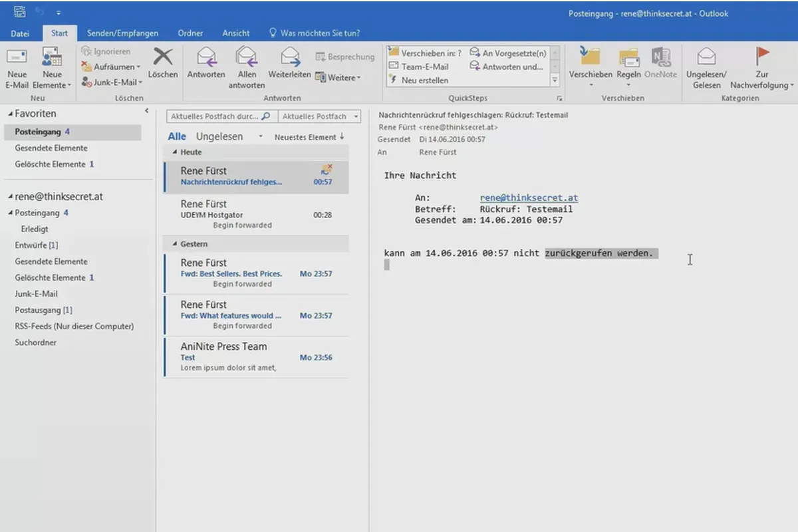Open the Datei tab
The width and height of the screenshot is (798, 532).
pyautogui.click(x=20, y=33)
